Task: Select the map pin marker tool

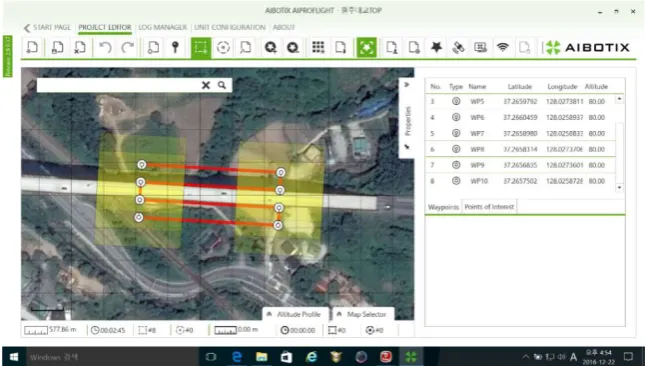Action: click(x=175, y=47)
